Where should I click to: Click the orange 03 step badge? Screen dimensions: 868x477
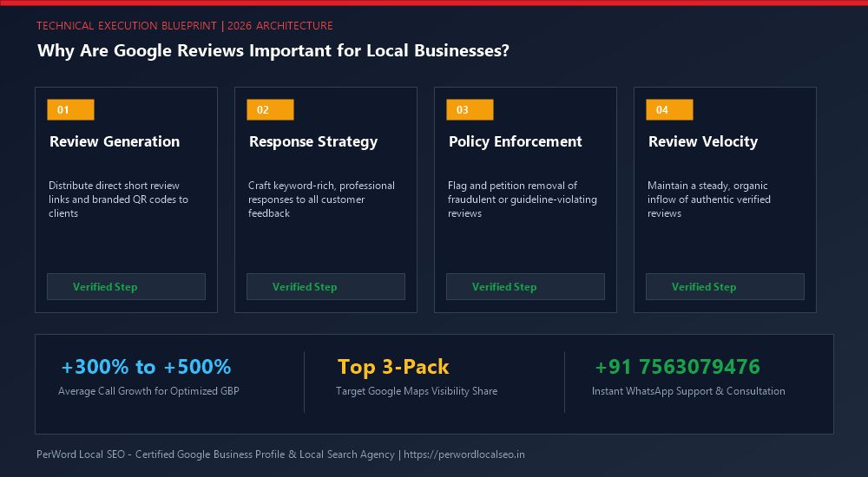point(470,109)
